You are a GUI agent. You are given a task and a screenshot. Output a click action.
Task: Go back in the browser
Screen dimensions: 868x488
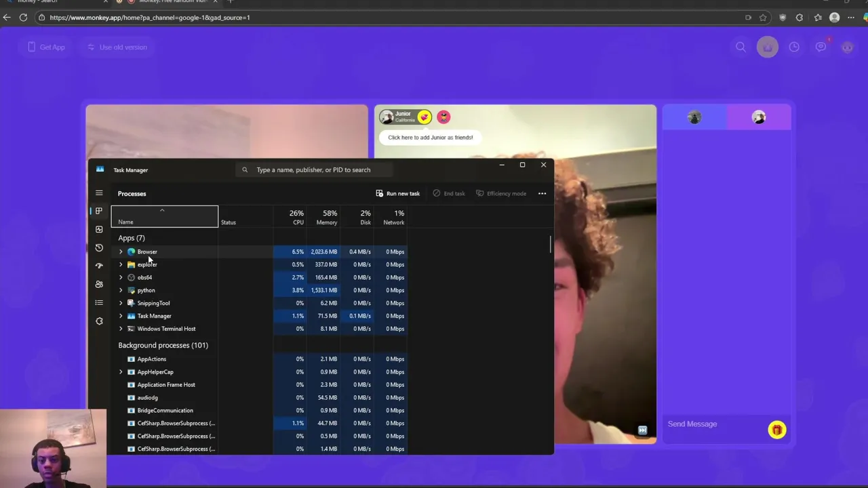7,18
